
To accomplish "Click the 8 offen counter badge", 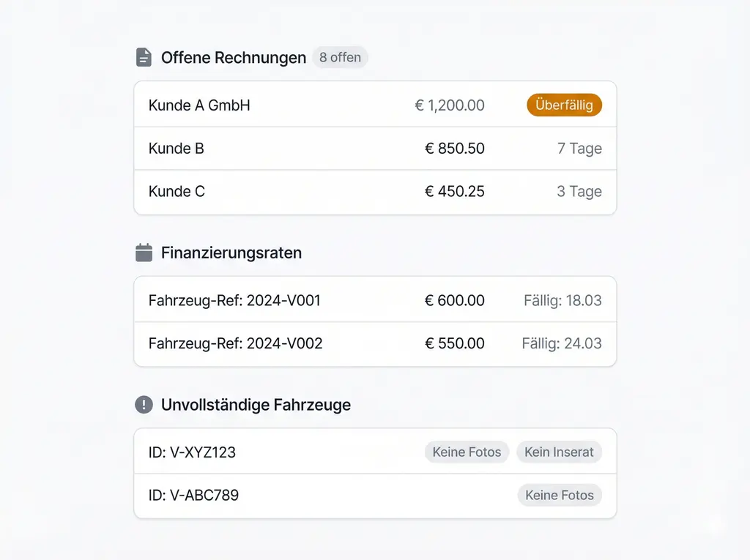I will (x=340, y=57).
